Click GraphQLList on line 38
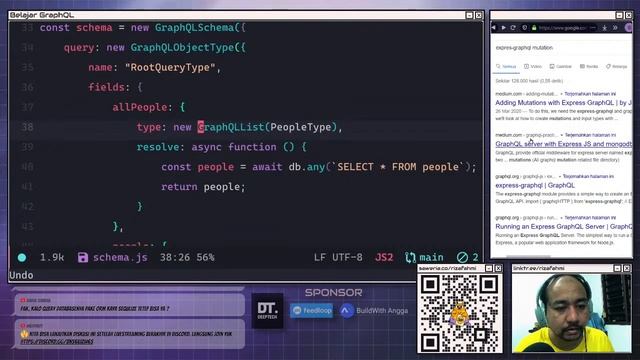The height and width of the screenshot is (360, 640). click(231, 127)
